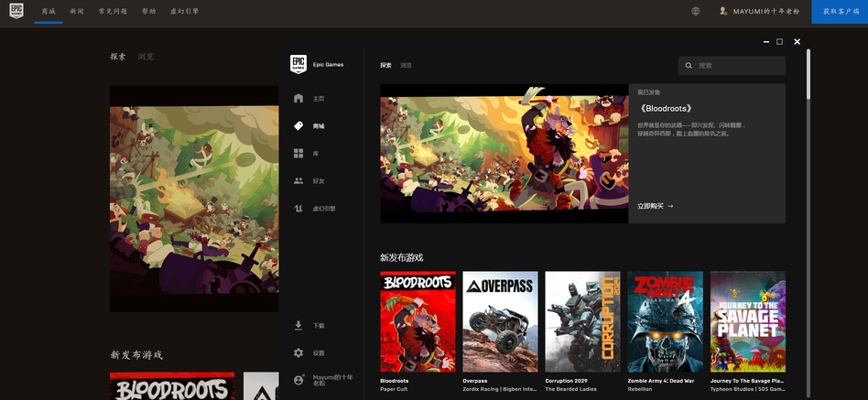Click the store tag icon in the launcher sidebar
This screenshot has height=400, width=868.
coord(298,126)
